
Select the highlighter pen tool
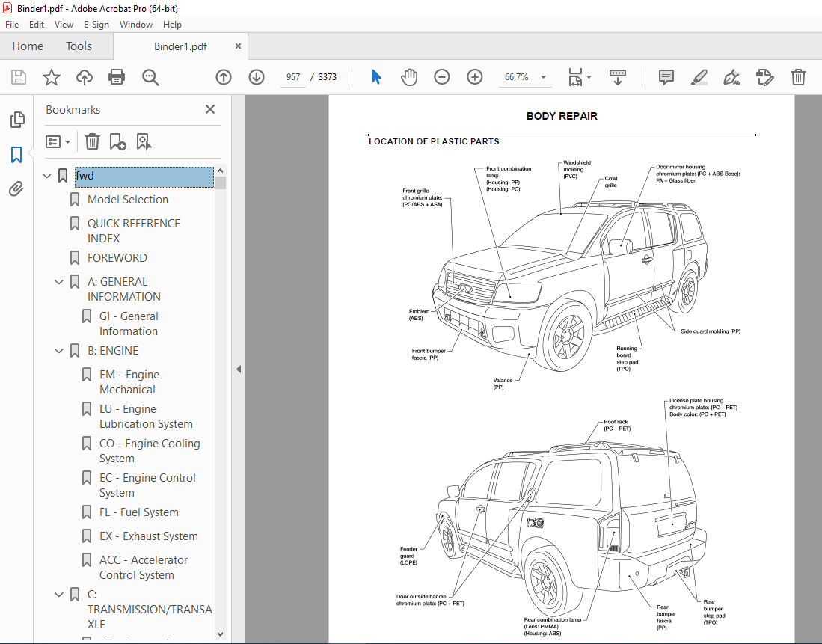point(699,77)
